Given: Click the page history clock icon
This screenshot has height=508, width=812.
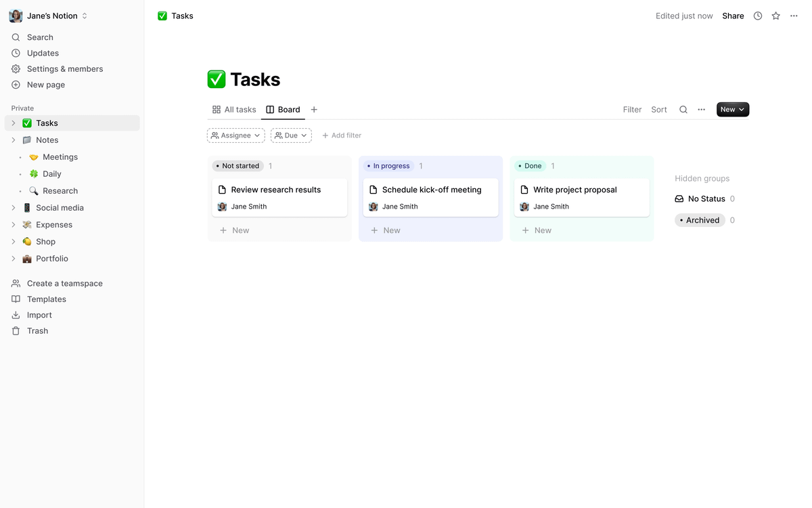Looking at the screenshot, I should pyautogui.click(x=758, y=16).
